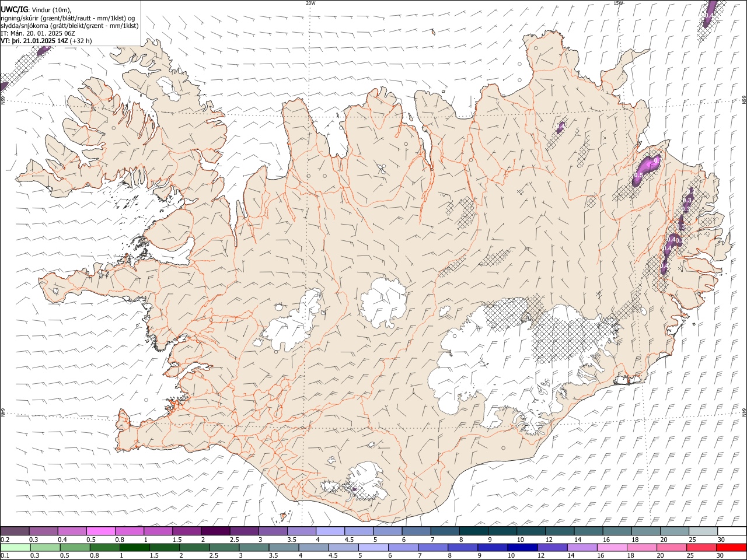Pick the dark teal swatch labeled 8 in upper legend

(473, 531)
